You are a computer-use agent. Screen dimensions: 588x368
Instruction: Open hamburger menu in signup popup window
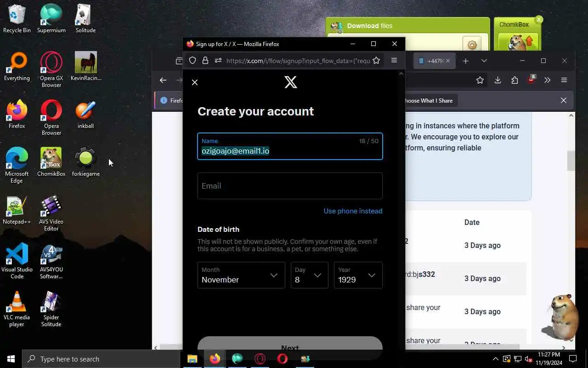(x=394, y=60)
